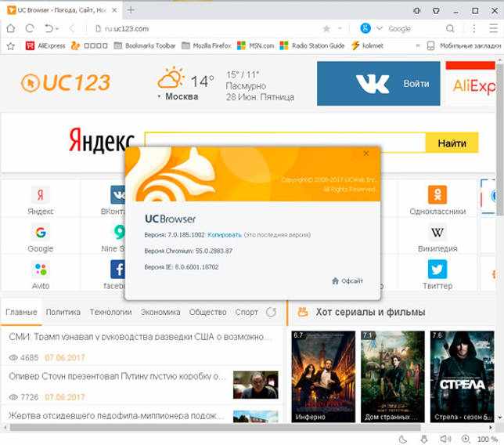Open AliExpress bookmark
Screen dimensions: 504x445
coord(45,45)
